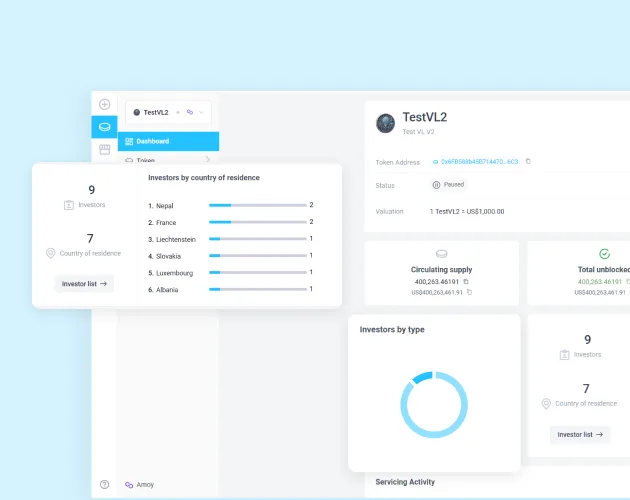This screenshot has height=500, width=630.
Task: Expand the TestVL2 token selector chevron
Action: coord(201,112)
